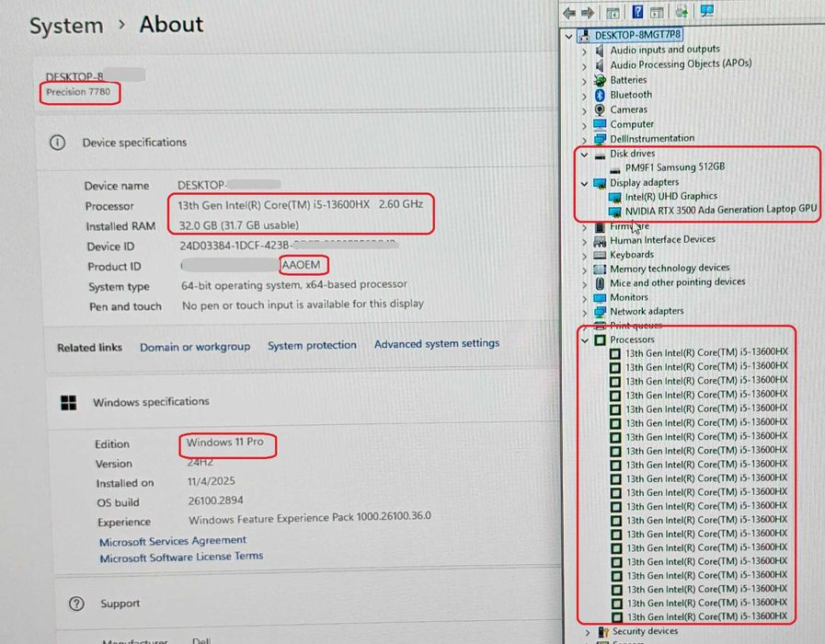Screen dimensions: 825x644
Task: Click the Windows 11 Pro edition value
Action: (225, 442)
